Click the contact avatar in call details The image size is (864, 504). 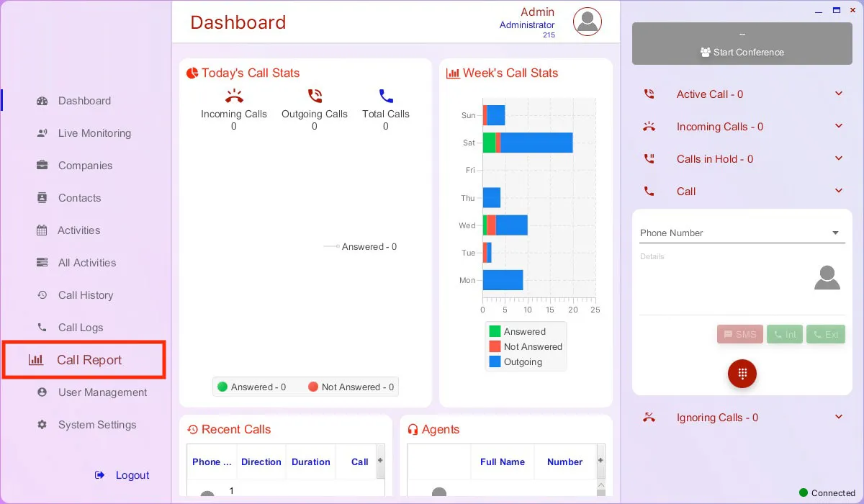[827, 278]
